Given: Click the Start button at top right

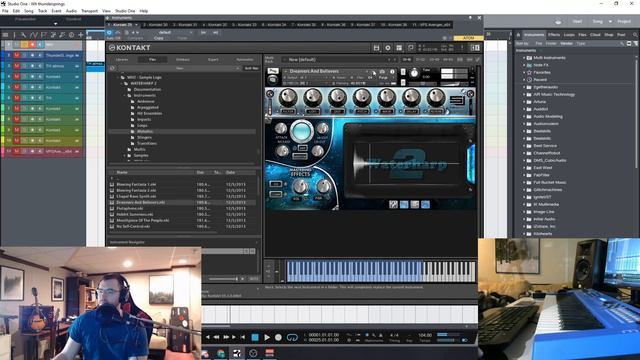Looking at the screenshot, I should [x=577, y=21].
